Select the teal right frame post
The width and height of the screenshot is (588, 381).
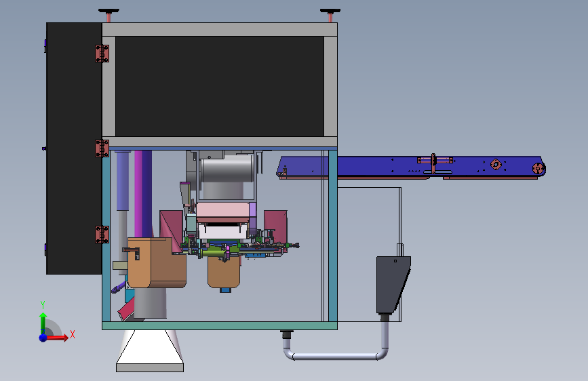pos(332,235)
